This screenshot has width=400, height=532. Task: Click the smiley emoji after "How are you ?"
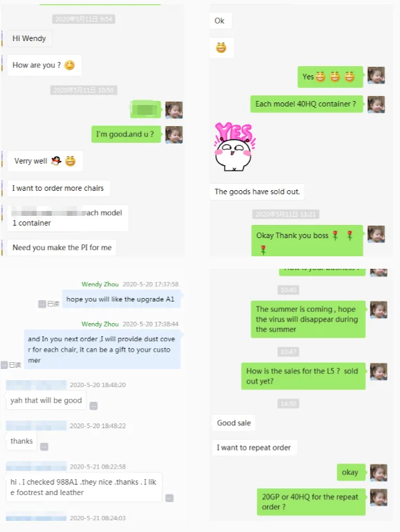(70, 65)
